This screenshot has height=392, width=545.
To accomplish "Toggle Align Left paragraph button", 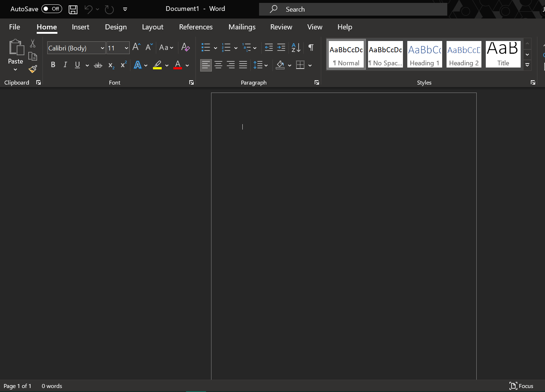I will tap(206, 65).
